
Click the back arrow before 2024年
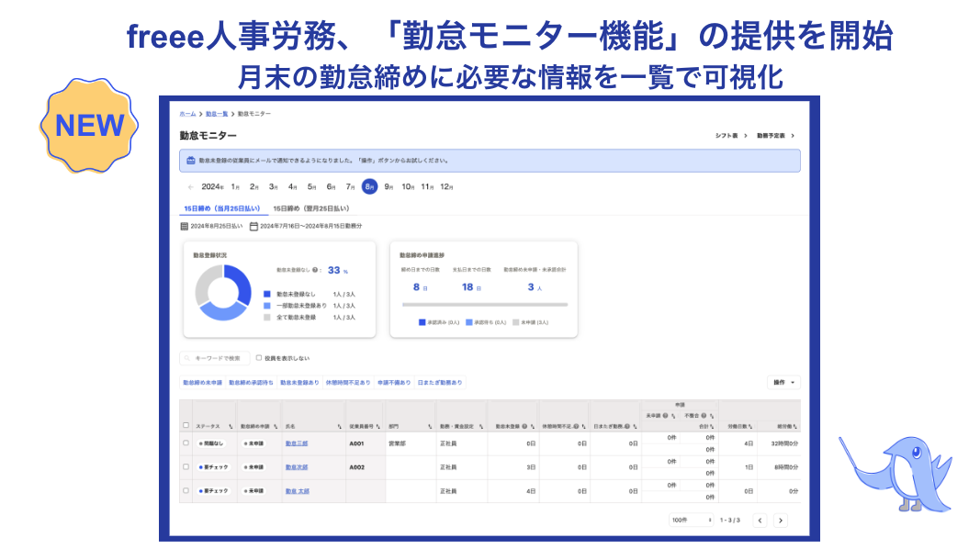[188, 186]
